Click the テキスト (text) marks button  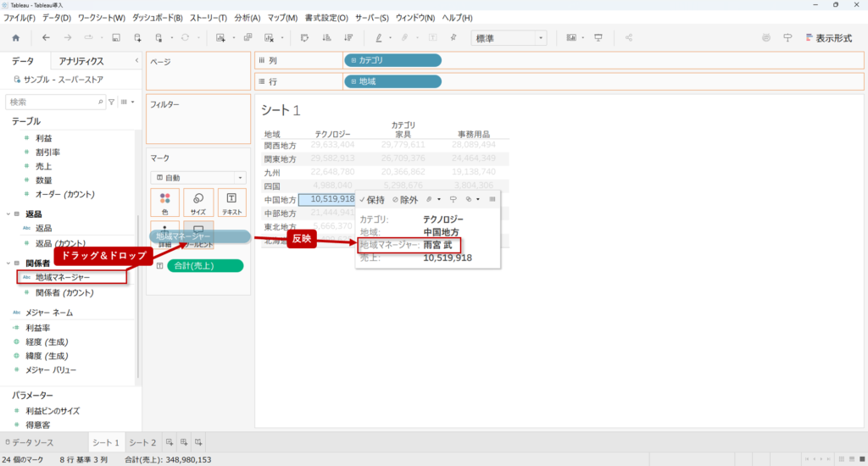[231, 202]
